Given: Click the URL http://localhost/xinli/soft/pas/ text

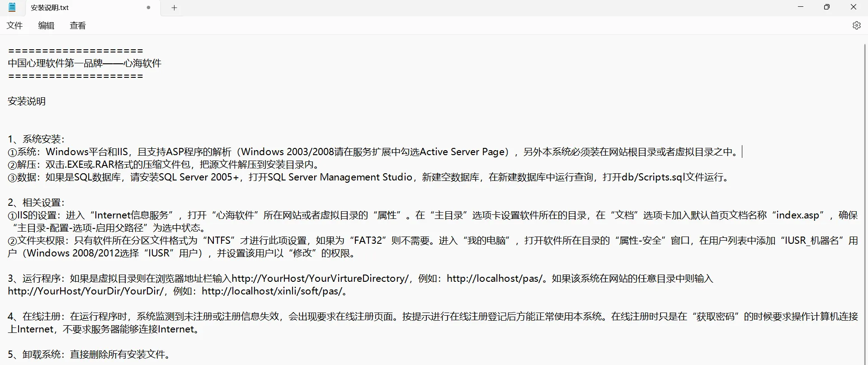Looking at the screenshot, I should pos(272,291).
